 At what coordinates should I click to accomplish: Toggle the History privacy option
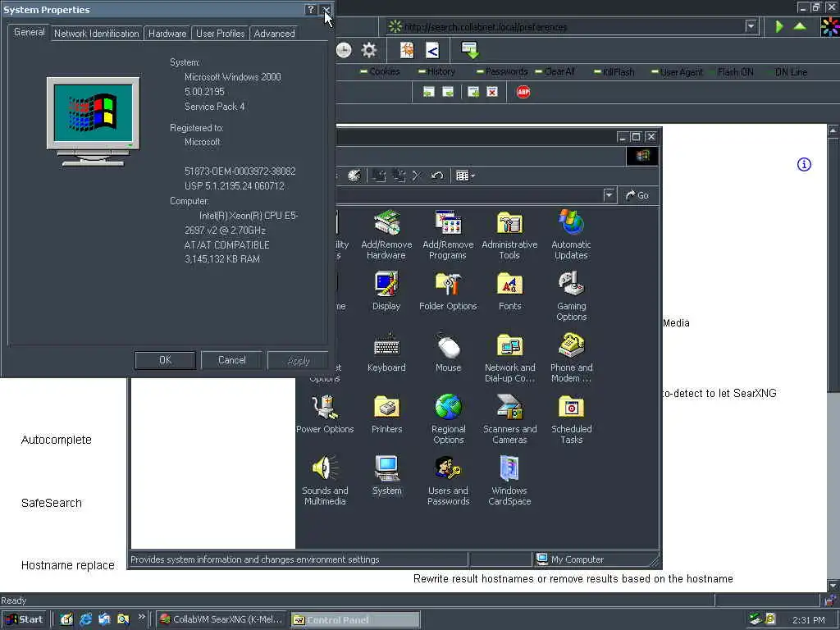pyautogui.click(x=436, y=72)
